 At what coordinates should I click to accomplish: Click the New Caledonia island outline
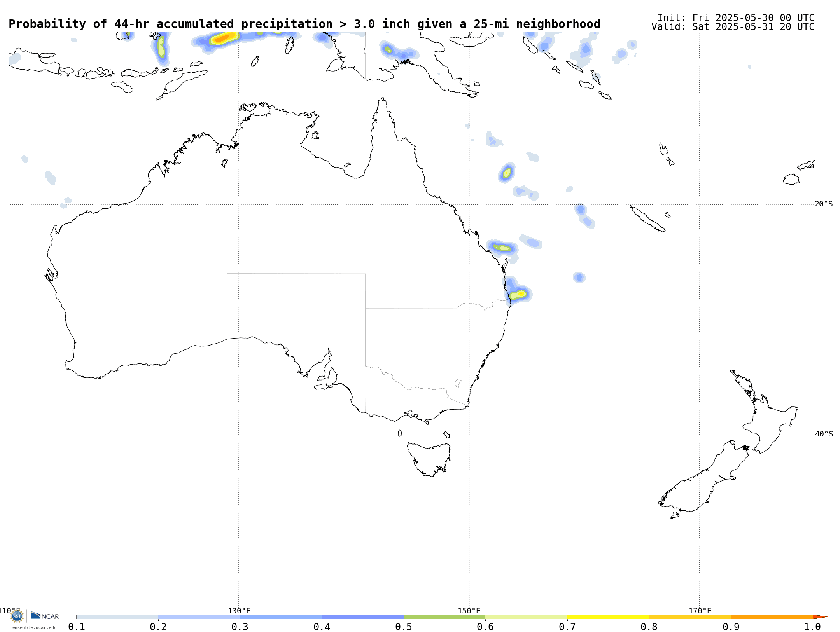point(647,219)
